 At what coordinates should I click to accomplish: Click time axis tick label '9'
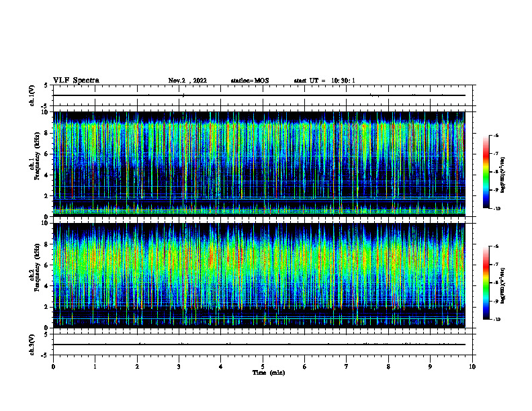click(430, 367)
